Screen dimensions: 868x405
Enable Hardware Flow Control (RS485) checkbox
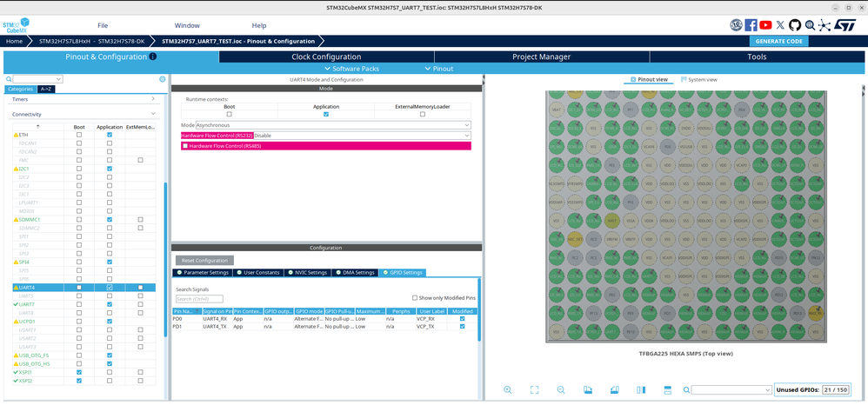[x=185, y=146]
